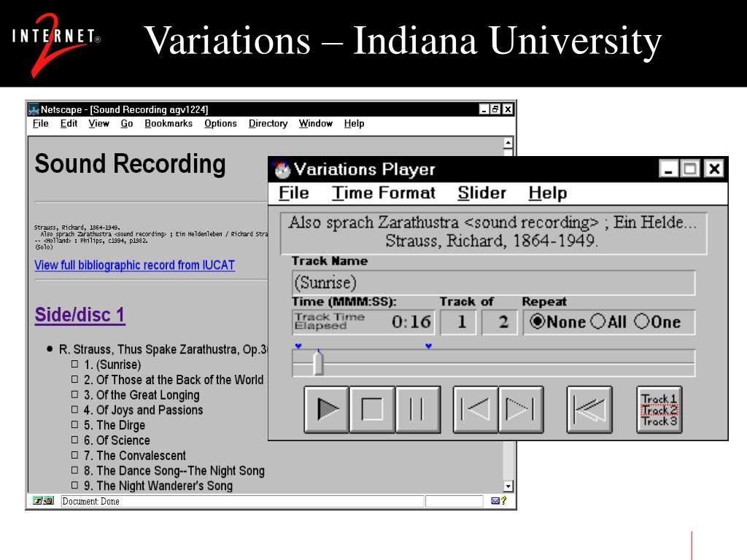Open the File menu in Variations Player
Viewport: 747px width, 560px height.
coord(294,192)
